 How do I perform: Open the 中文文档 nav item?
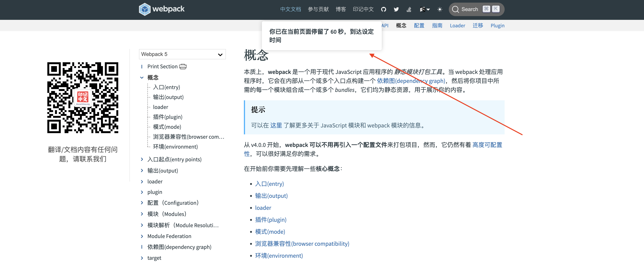coord(291,9)
